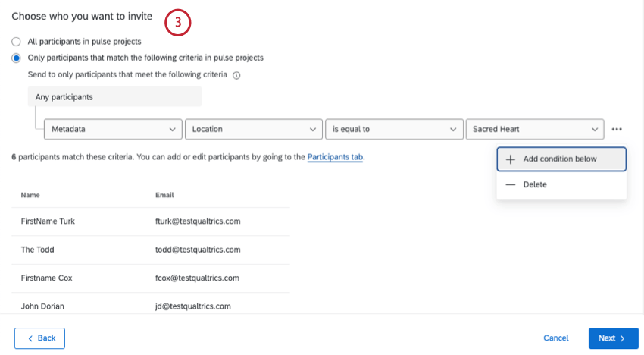
Task: Select Only participants matching criteria option
Action: click(x=16, y=58)
